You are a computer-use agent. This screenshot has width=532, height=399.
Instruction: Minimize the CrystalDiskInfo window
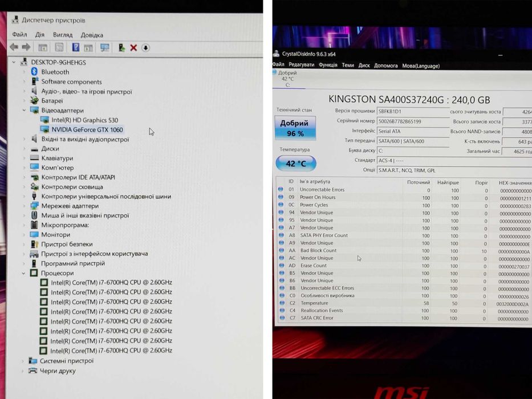point(501,55)
